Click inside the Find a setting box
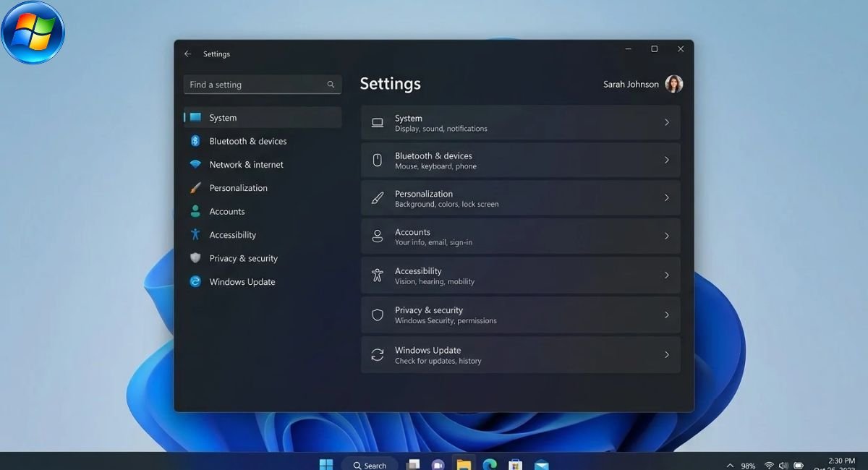868x470 pixels. (263, 85)
